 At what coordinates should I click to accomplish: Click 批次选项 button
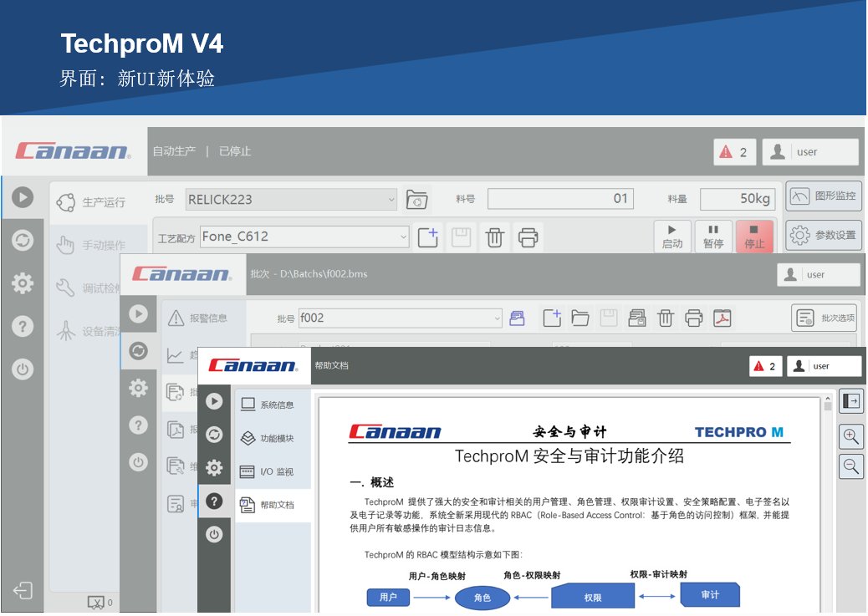pos(825,318)
